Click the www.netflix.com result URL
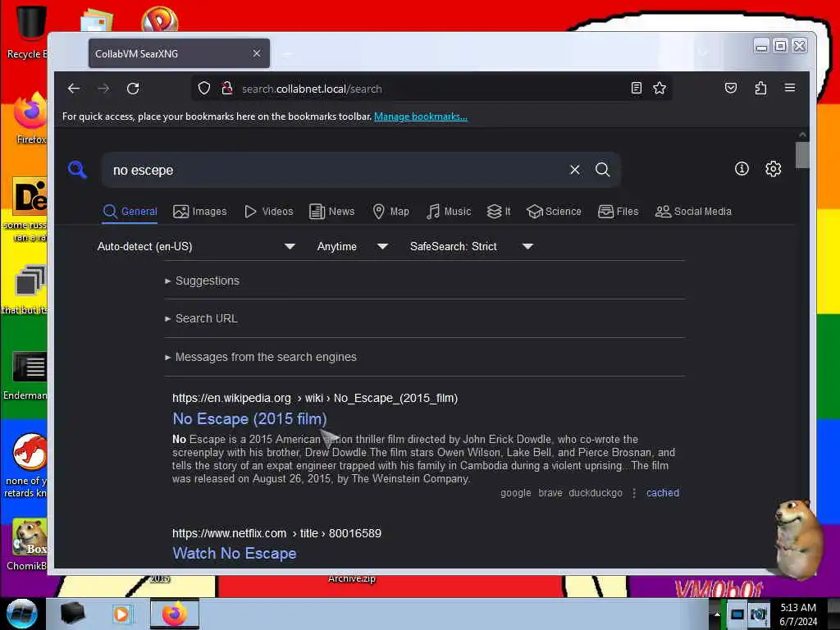 [x=276, y=533]
